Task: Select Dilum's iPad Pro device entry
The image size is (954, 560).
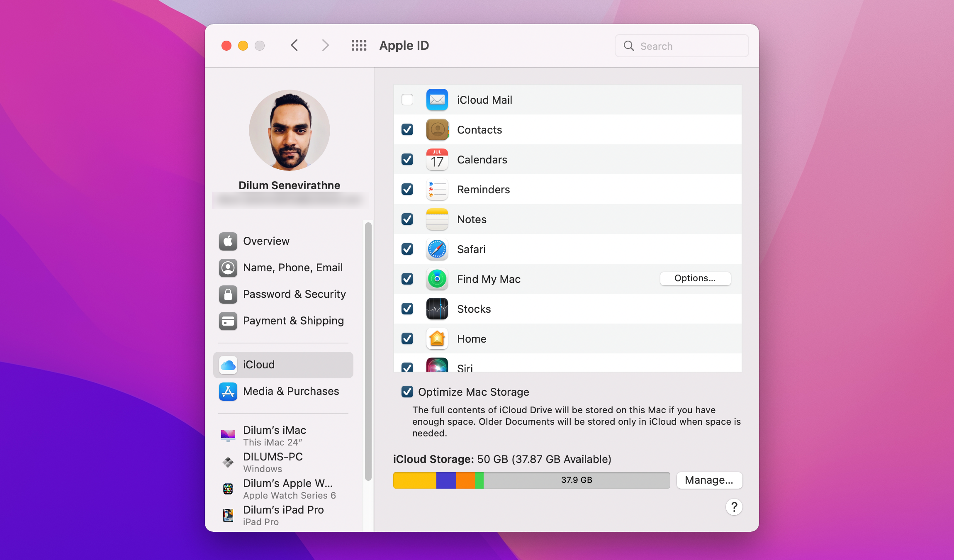Action: (x=283, y=515)
